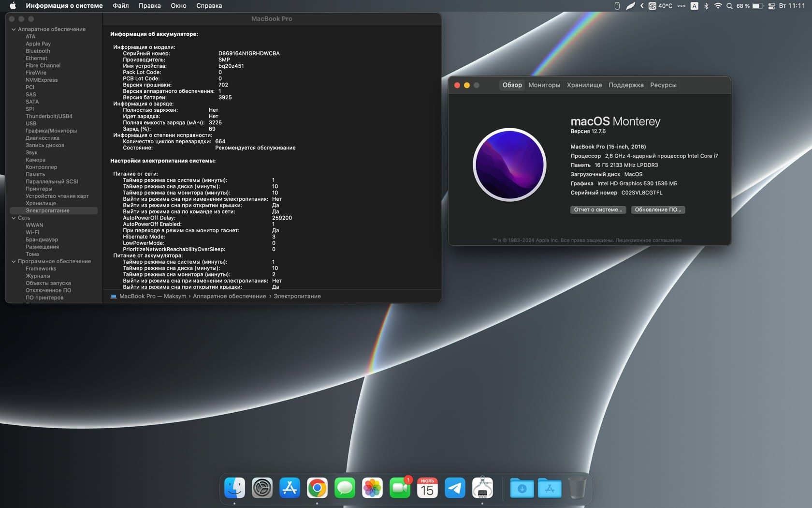The width and height of the screenshot is (812, 508).
Task: Select USB in the hardware list
Action: [31, 123]
